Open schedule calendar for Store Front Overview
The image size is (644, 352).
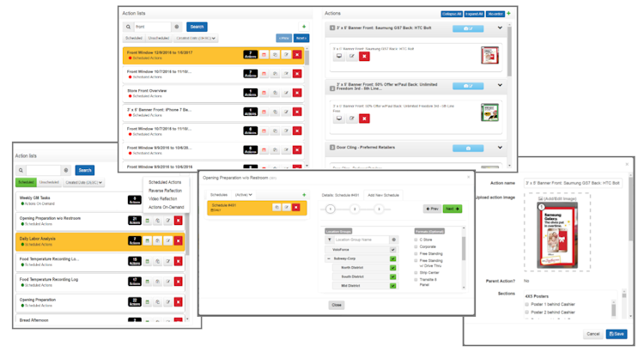tap(264, 93)
